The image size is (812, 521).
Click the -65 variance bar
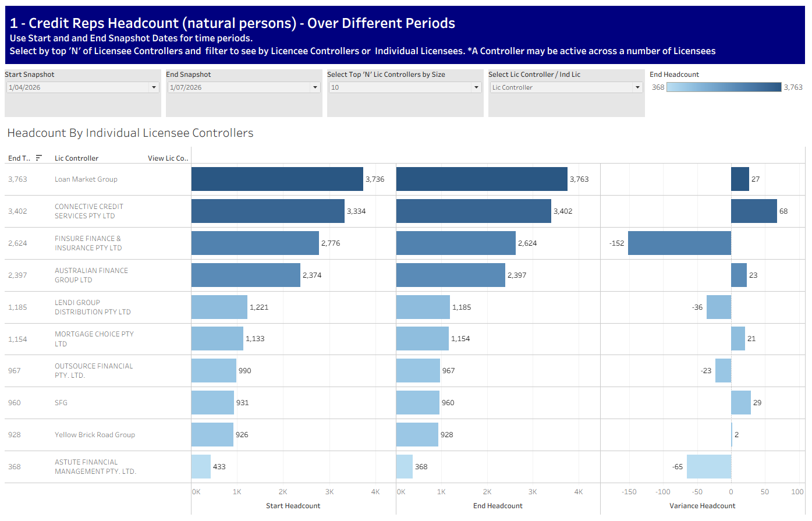pos(709,467)
